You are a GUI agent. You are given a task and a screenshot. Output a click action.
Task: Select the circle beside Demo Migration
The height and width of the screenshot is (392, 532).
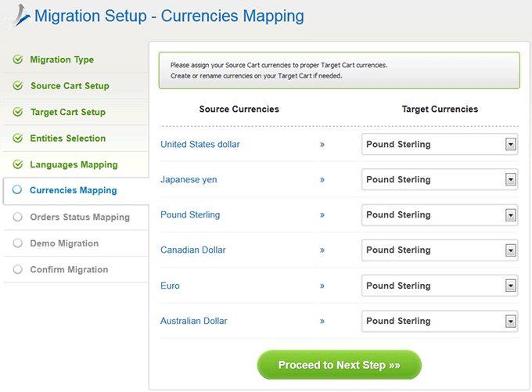click(x=18, y=243)
